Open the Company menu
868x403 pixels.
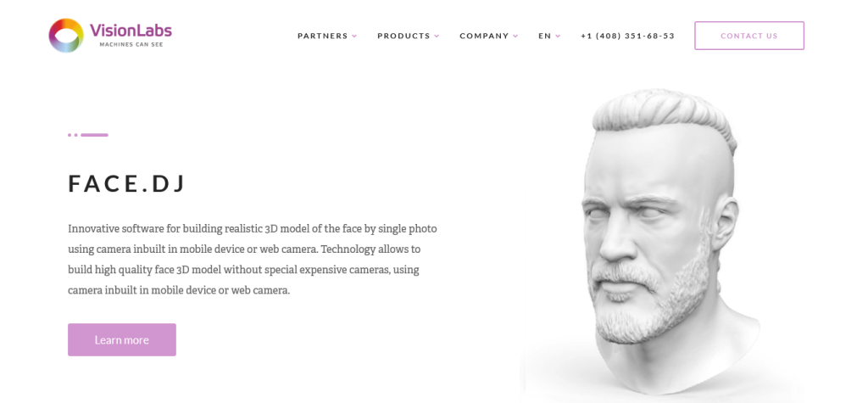[x=484, y=36]
